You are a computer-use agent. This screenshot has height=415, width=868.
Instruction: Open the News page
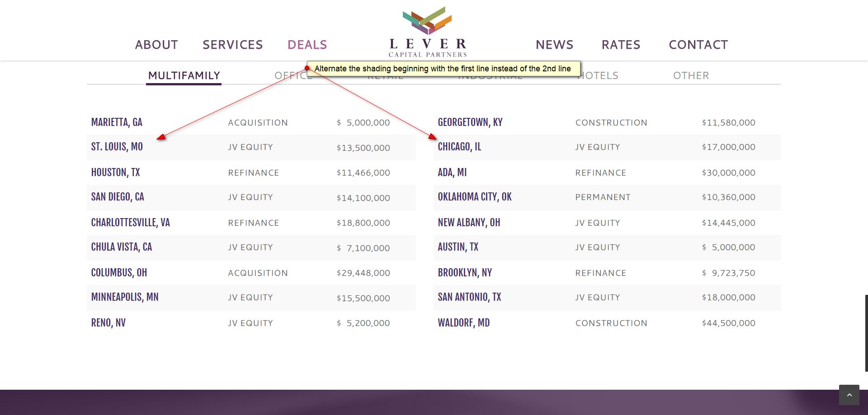pos(554,45)
